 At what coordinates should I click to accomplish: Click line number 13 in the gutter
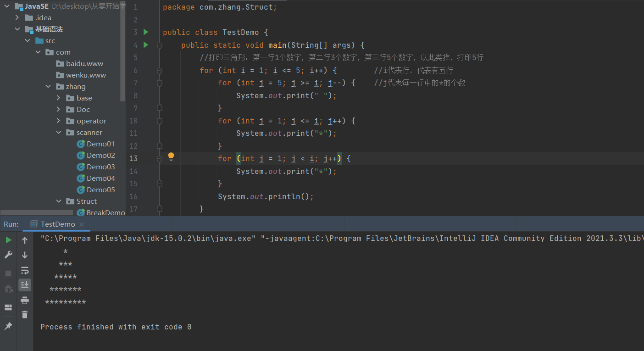click(133, 158)
